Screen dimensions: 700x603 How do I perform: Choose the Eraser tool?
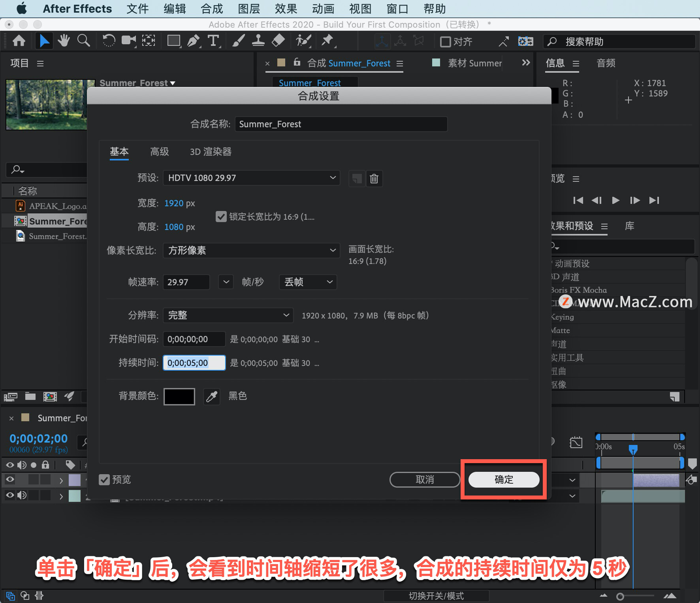(x=278, y=41)
